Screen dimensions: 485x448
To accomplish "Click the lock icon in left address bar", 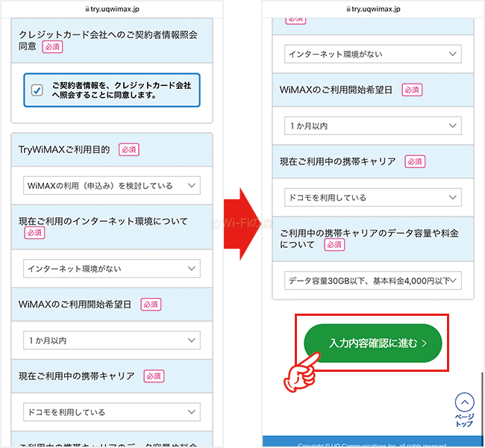I will pyautogui.click(x=87, y=9).
